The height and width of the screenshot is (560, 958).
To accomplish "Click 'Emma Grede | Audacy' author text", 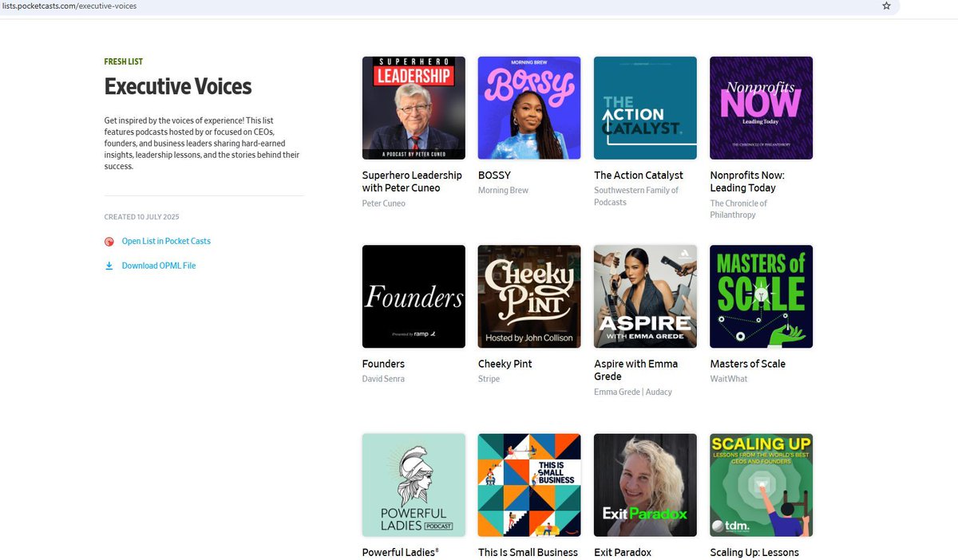I will click(x=633, y=392).
